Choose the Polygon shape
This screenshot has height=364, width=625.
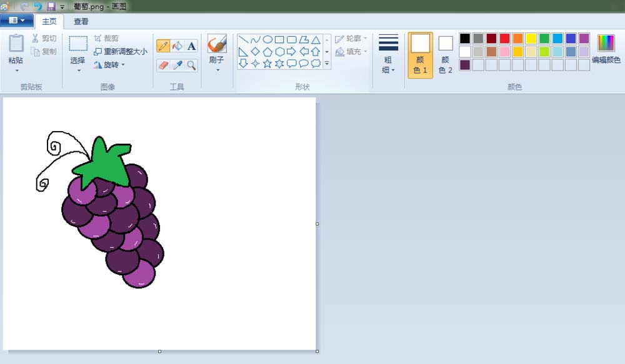pyautogui.click(x=304, y=39)
